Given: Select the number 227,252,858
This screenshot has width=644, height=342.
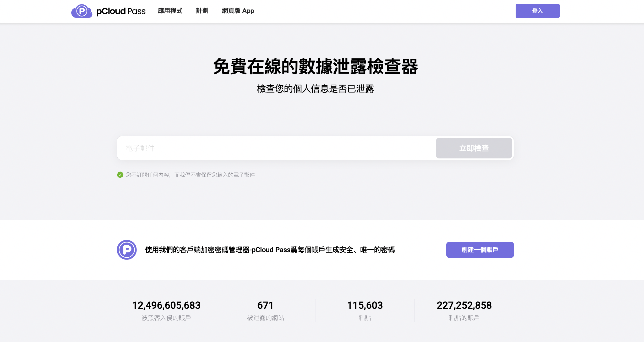Looking at the screenshot, I should (464, 305).
